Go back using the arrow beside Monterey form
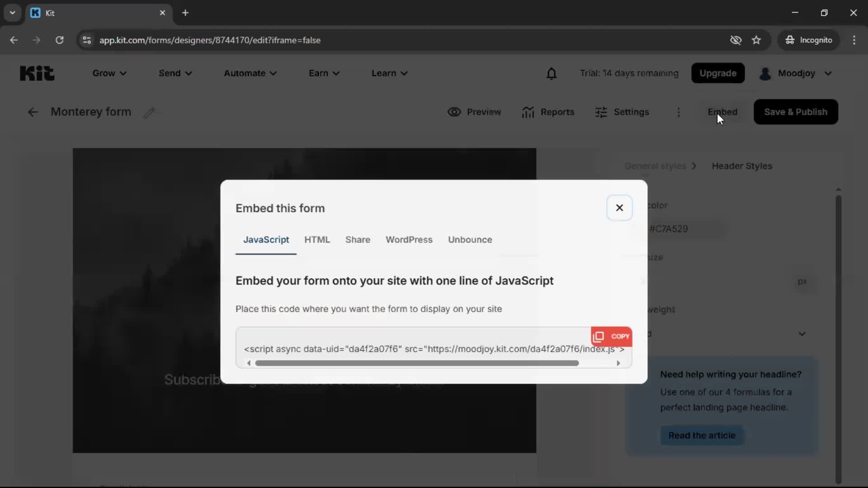The width and height of the screenshot is (868, 488). pos(32,112)
